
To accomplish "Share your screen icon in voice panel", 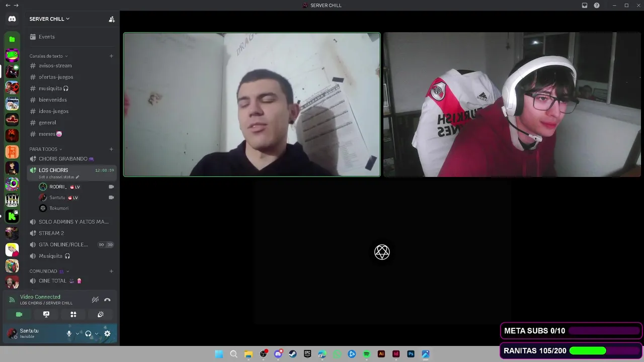I will pyautogui.click(x=46, y=314).
